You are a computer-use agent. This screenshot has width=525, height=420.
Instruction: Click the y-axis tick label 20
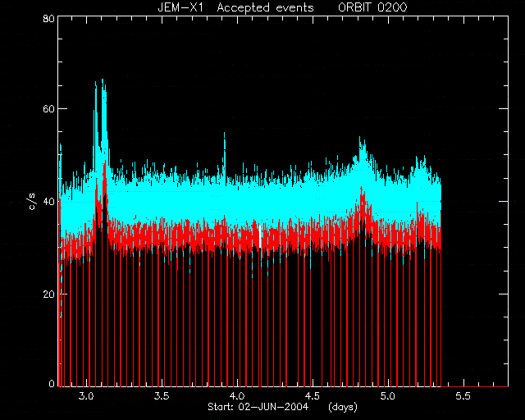pyautogui.click(x=48, y=294)
